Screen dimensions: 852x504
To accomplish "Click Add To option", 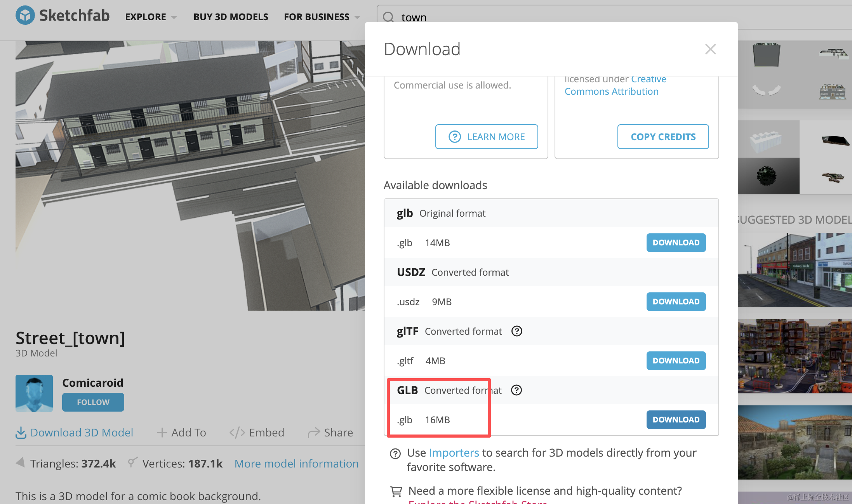I will pos(181,433).
